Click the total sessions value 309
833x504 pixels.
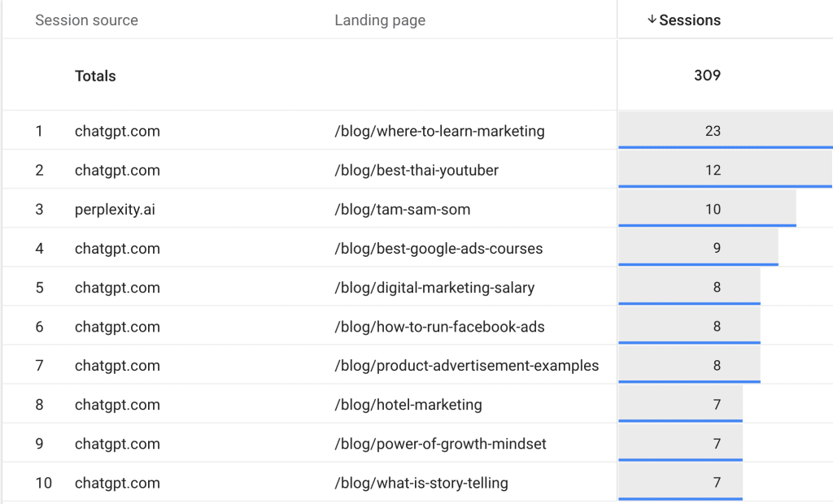coord(707,76)
